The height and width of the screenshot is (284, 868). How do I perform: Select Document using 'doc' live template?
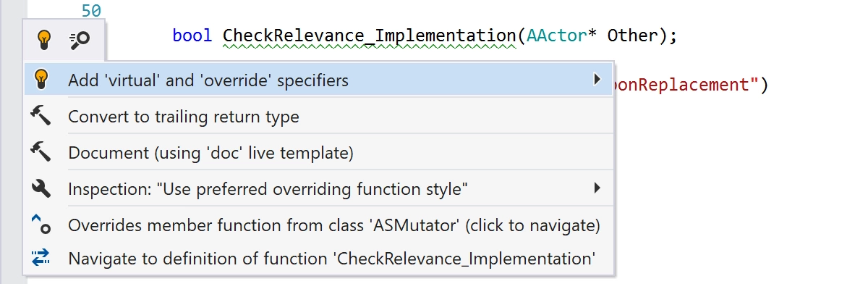[x=210, y=153]
